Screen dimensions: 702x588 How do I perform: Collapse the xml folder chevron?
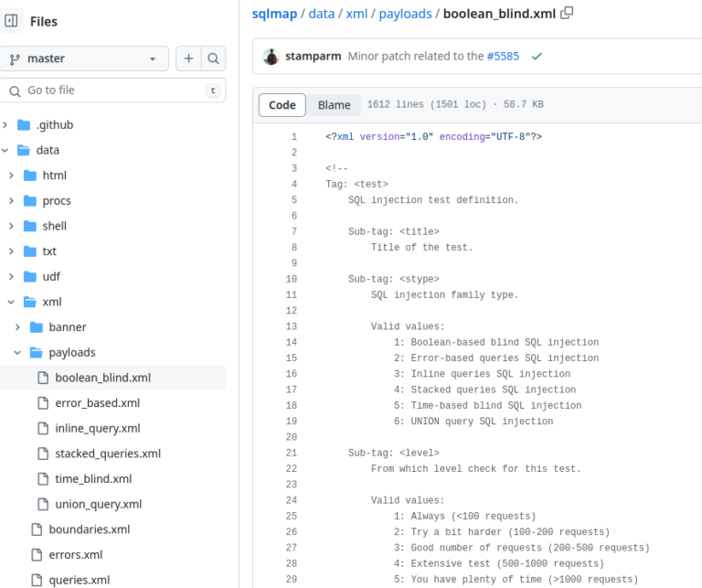coord(11,302)
